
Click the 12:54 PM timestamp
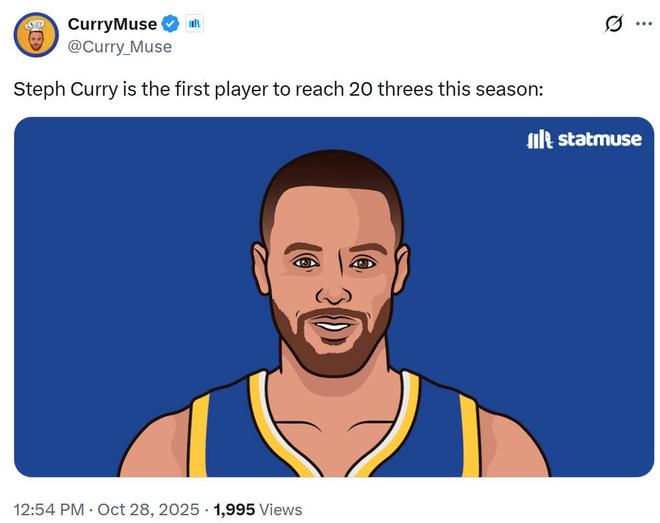(x=46, y=509)
